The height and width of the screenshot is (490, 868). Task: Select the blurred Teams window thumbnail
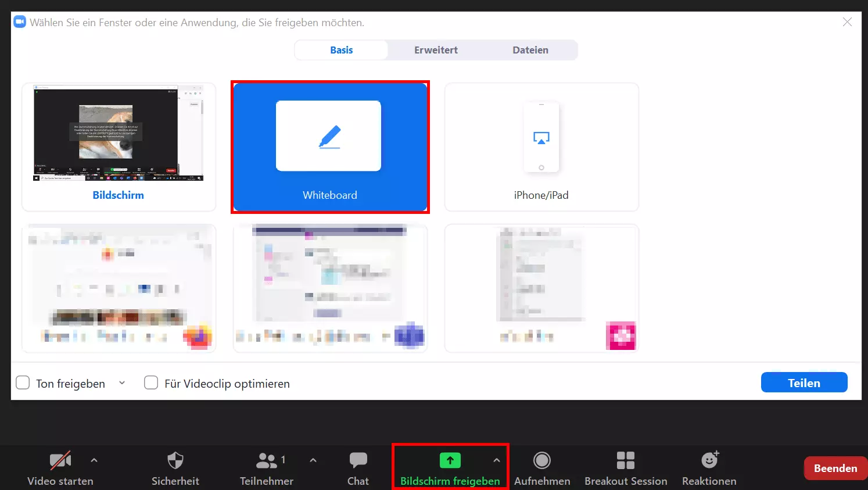[330, 288]
